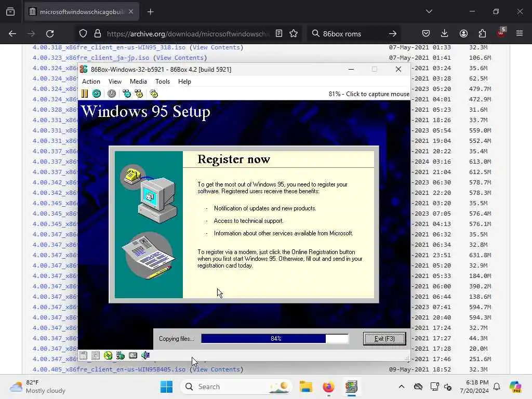Screen dimensions: 532x399
Task: Click the search go arrow
Action: click(393, 34)
